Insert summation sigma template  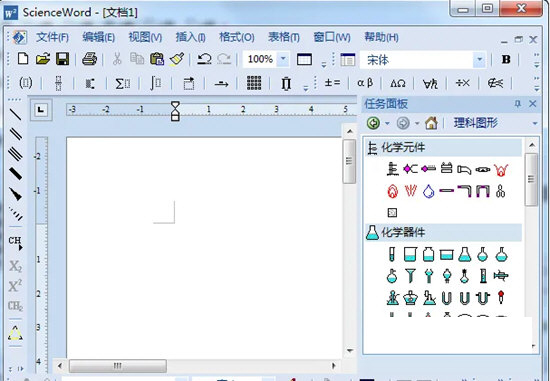tap(123, 83)
